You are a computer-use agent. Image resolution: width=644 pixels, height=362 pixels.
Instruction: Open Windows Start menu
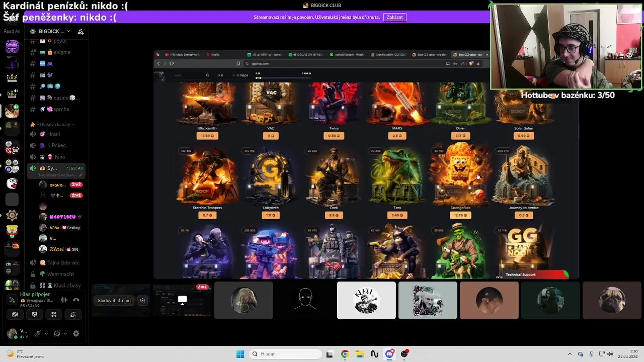point(240,354)
